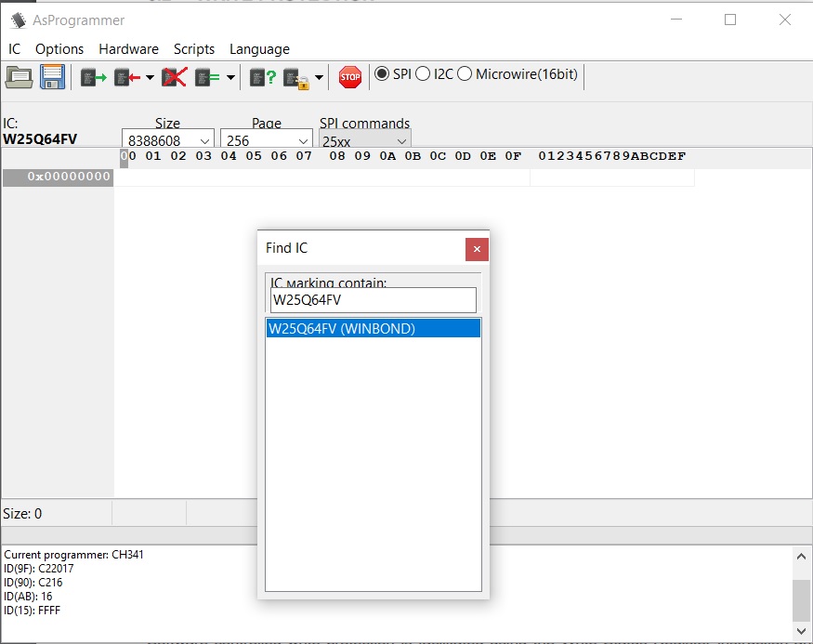
Task: Click the 00 hex column header
Action: [x=128, y=156]
